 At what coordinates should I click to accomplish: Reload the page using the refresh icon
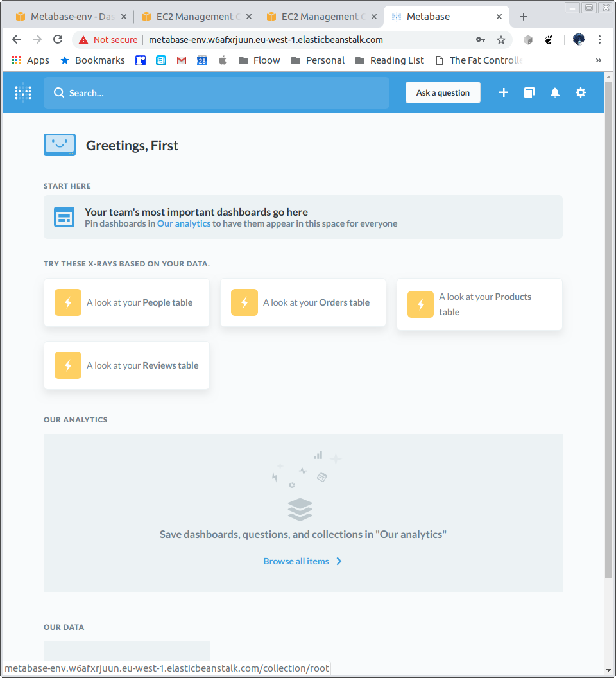point(58,39)
